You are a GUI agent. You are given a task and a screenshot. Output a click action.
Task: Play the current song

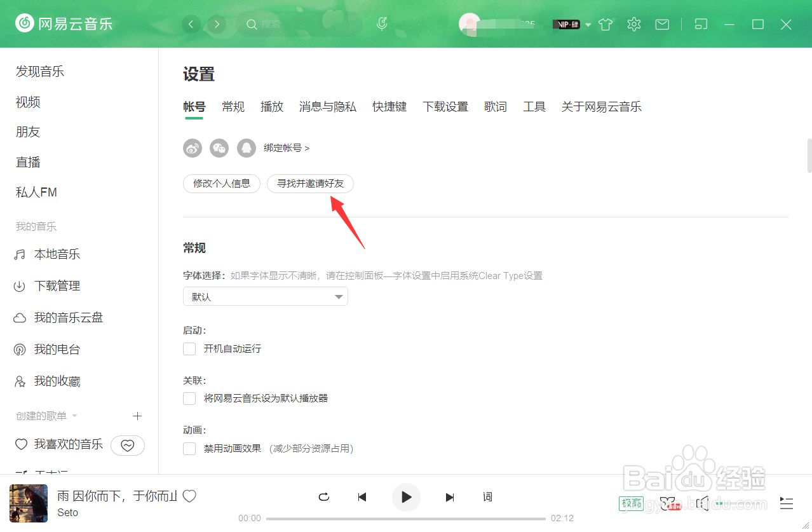coord(407,497)
